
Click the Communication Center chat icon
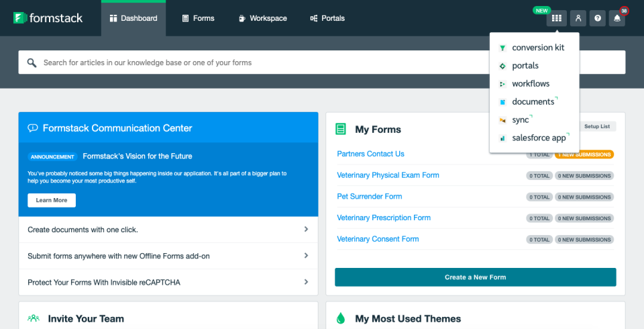(32, 128)
